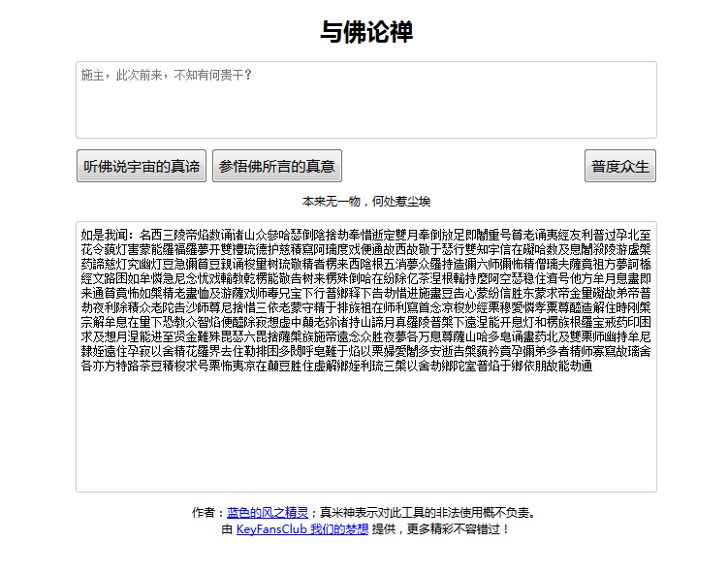The width and height of the screenshot is (728, 574).
Task: Click the blank area of the output textarea
Action: click(x=365, y=436)
